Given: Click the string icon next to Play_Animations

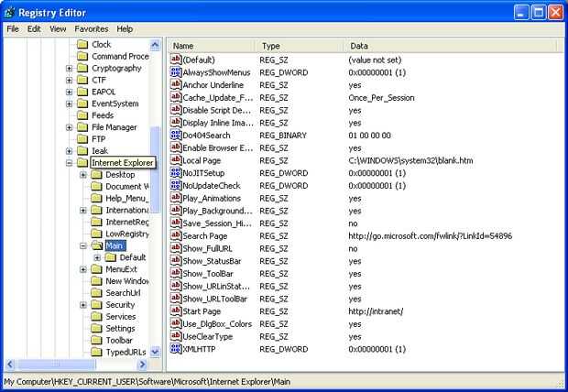Looking at the screenshot, I should point(176,198).
